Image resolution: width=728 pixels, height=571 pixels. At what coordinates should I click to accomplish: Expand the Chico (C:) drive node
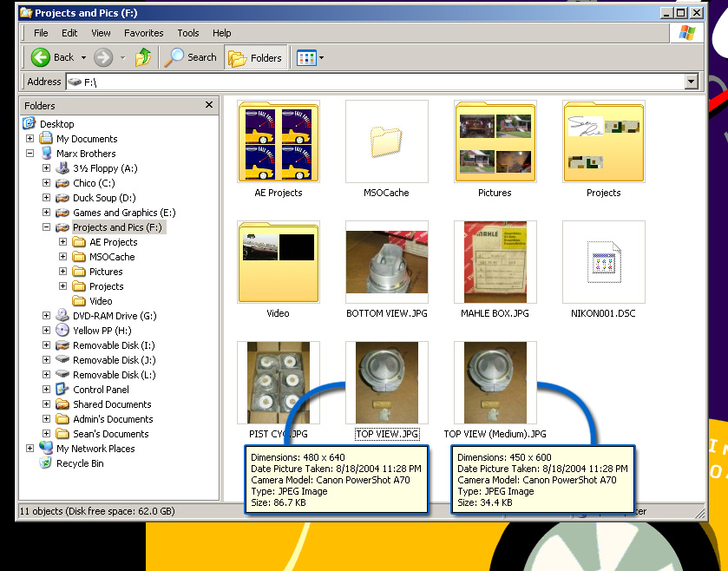tap(47, 183)
